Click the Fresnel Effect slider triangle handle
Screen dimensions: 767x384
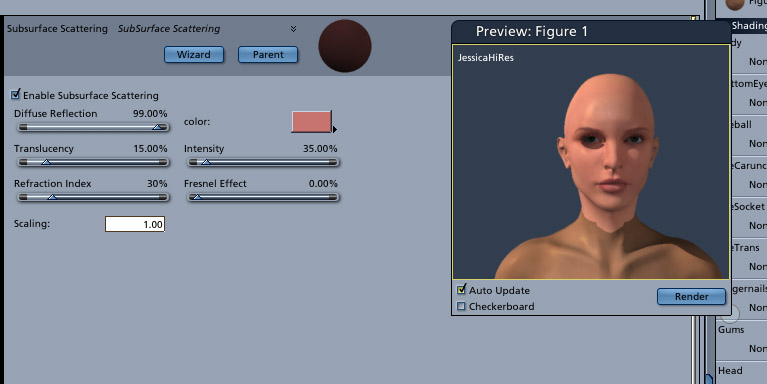click(197, 197)
